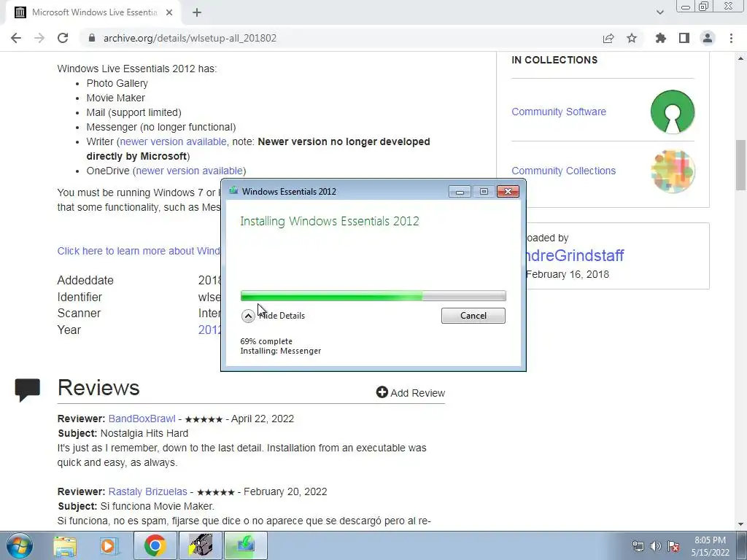Go back using the browser back arrow
The height and width of the screenshot is (560, 747).
click(x=16, y=38)
